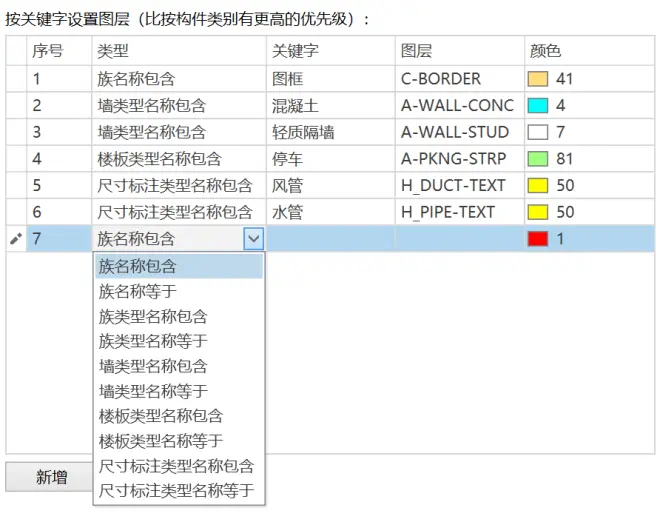660x522 pixels.
Task: Select 墙类型名称等于 option
Action: click(179, 391)
